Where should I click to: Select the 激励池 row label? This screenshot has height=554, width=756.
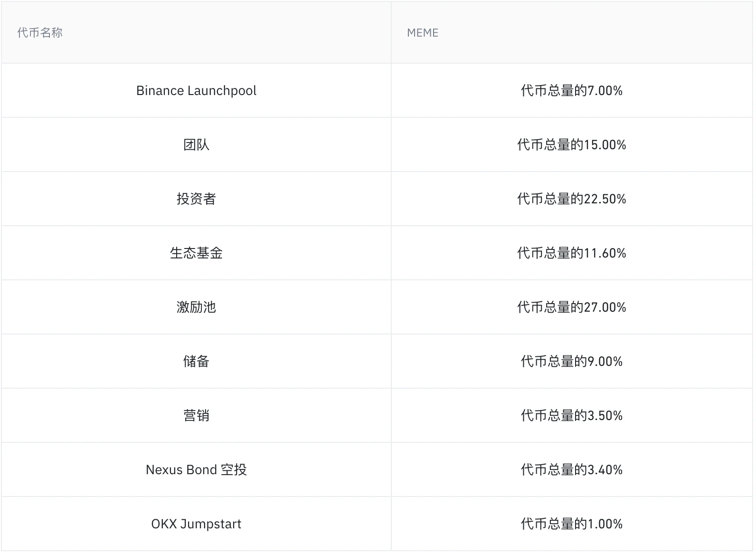(196, 307)
